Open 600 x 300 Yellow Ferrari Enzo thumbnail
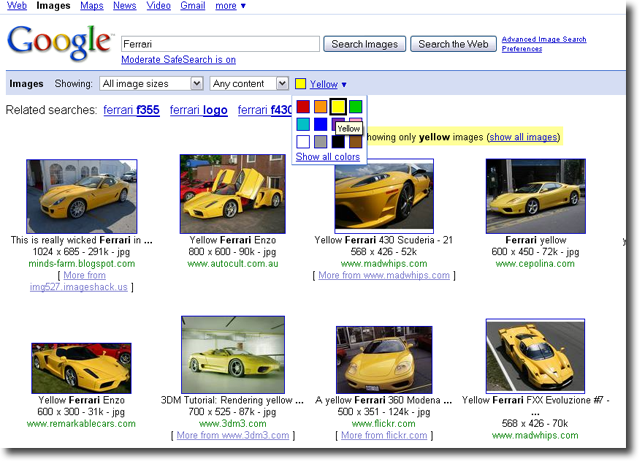The height and width of the screenshot is (462, 640). 81,368
